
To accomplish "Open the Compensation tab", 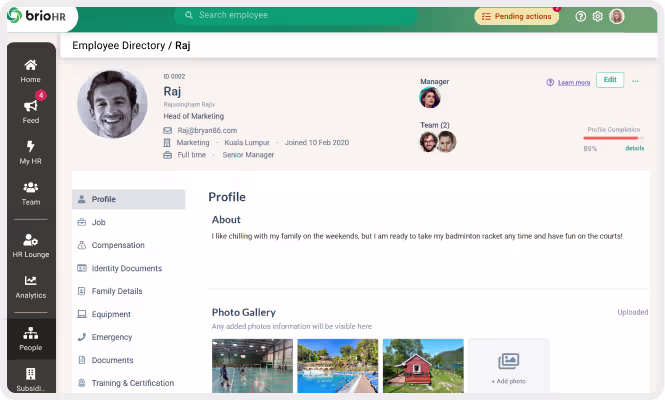I will [118, 245].
